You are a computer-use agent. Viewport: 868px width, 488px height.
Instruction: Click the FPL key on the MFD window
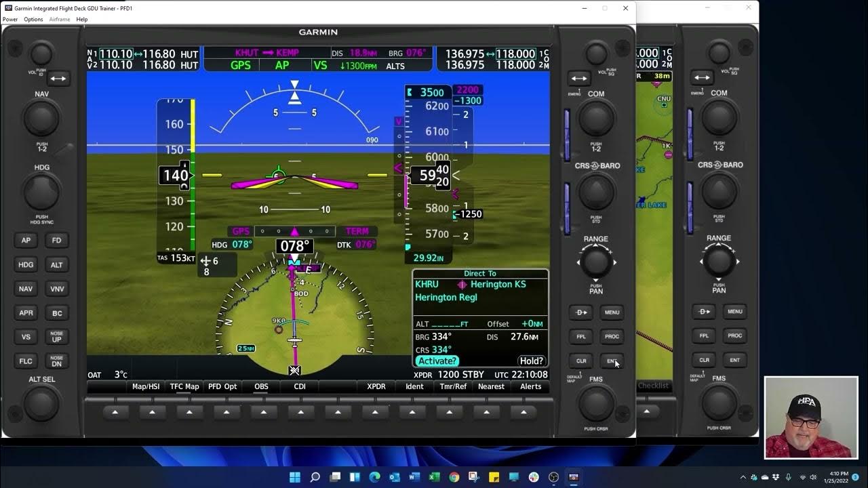[705, 335]
